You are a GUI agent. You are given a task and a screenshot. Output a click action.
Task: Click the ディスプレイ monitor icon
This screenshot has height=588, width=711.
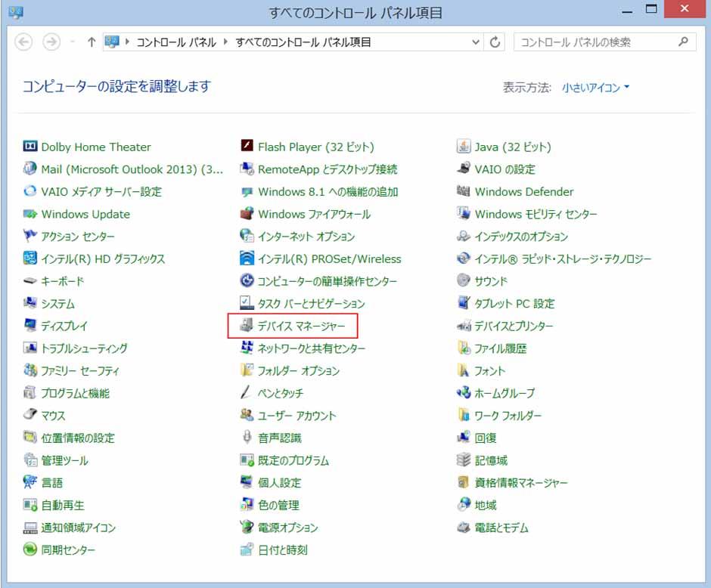tap(30, 325)
